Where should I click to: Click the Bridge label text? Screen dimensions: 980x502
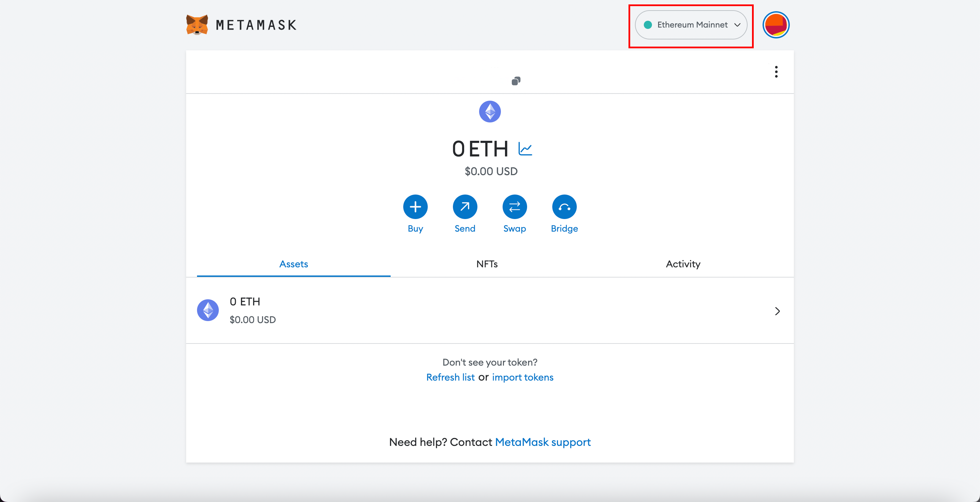coord(564,229)
